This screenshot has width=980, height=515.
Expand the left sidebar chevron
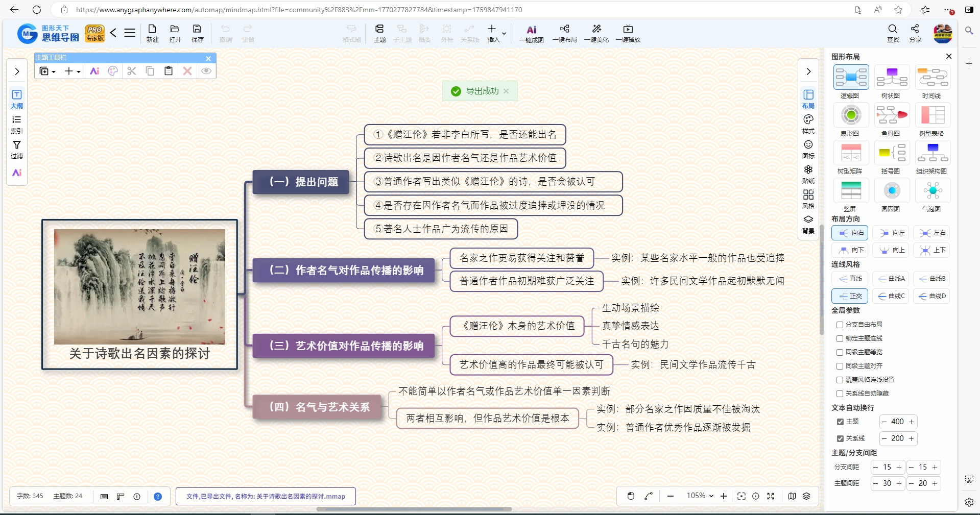click(x=17, y=71)
